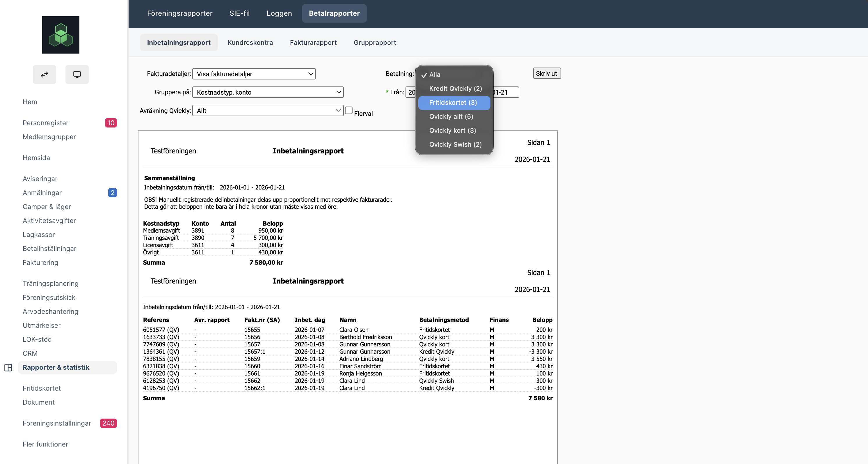868x464 pixels.
Task: Click the sidebar panel layout icon
Action: coord(8,368)
